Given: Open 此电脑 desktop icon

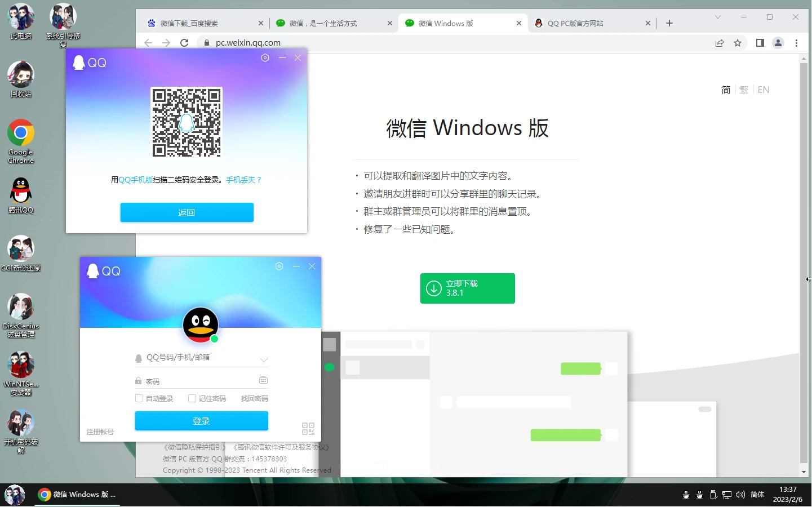Looking at the screenshot, I should [21, 22].
